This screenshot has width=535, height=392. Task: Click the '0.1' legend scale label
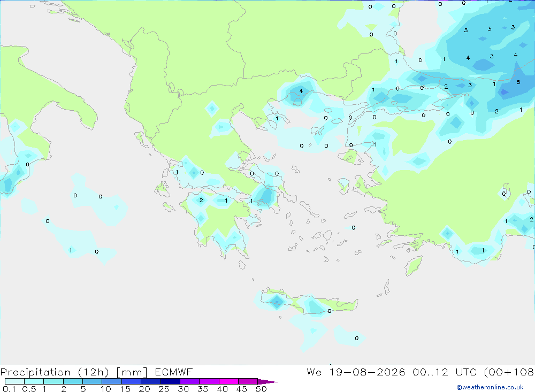[9, 389]
